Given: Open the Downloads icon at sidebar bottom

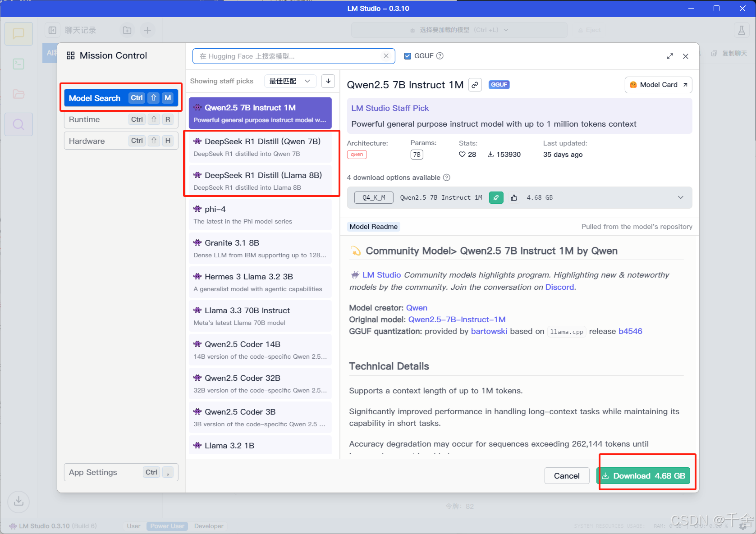Looking at the screenshot, I should tap(18, 502).
